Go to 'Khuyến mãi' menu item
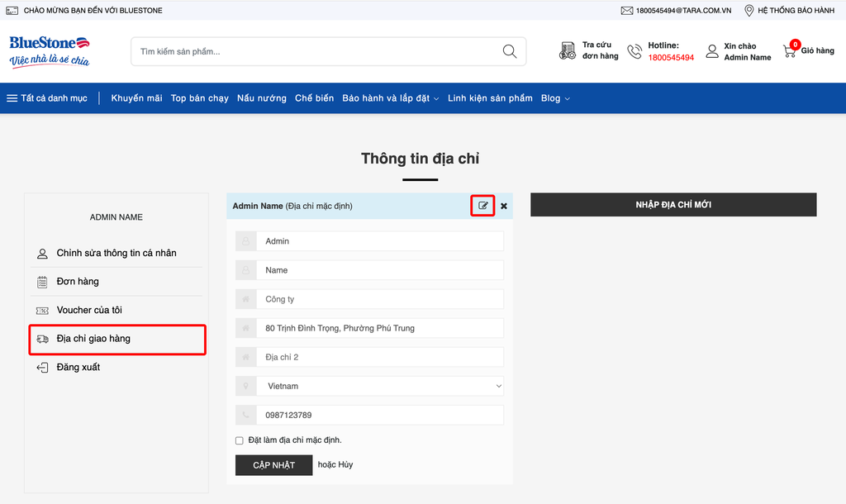This screenshot has width=846, height=504. pos(136,98)
